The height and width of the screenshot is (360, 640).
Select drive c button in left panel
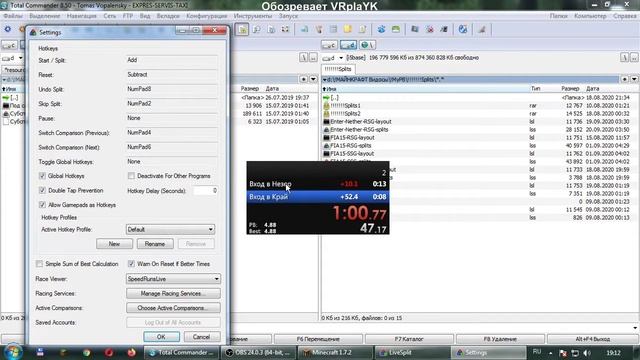click(9, 45)
